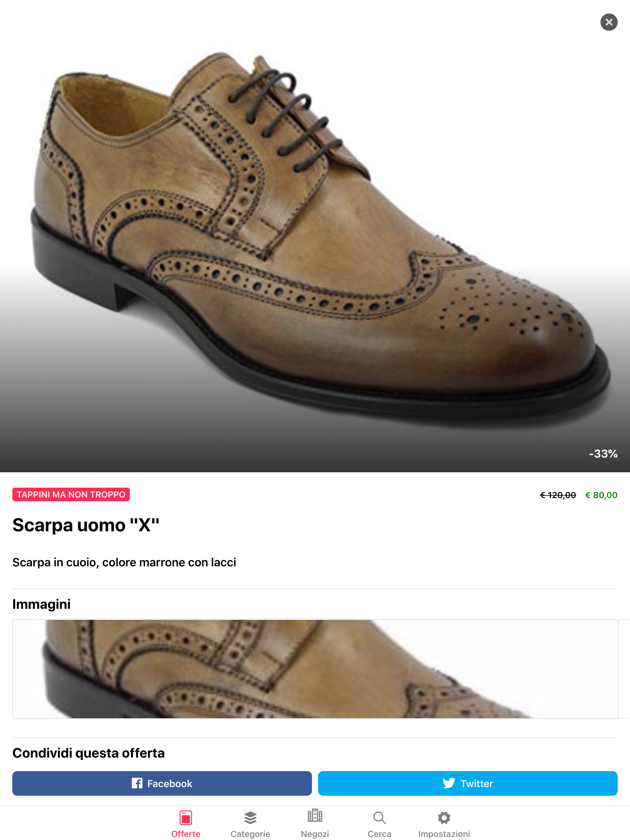Switch to the Impostazioni tab label
630x840 pixels.
444,834
